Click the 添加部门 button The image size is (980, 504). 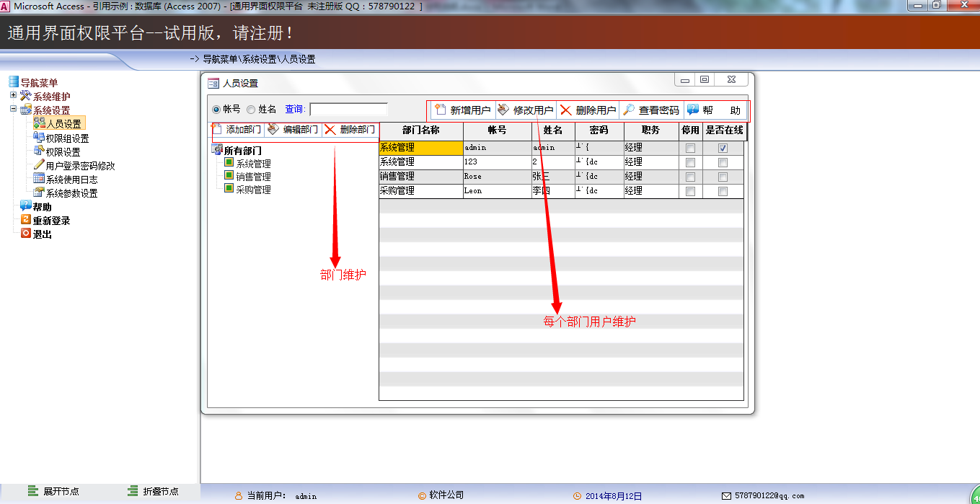tap(237, 130)
